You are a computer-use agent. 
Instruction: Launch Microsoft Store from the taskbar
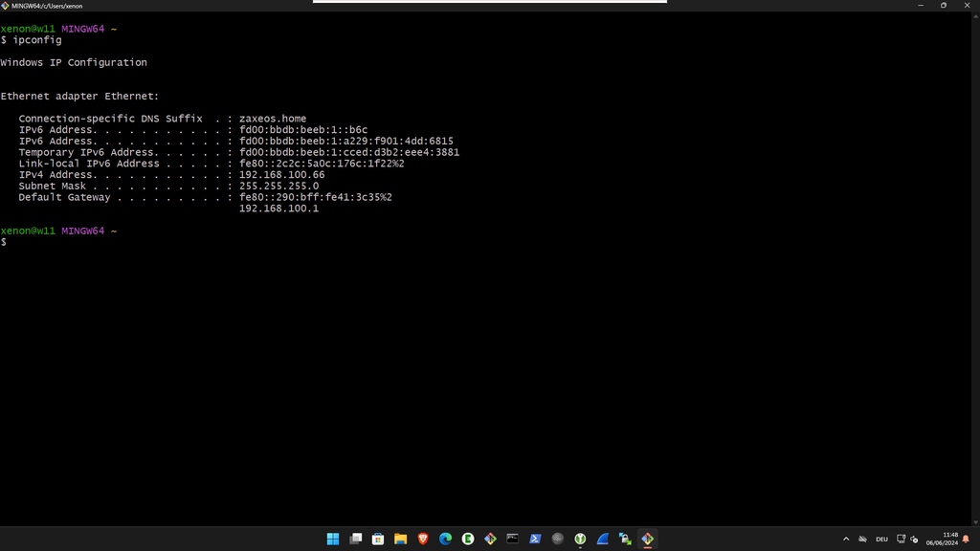(x=378, y=539)
